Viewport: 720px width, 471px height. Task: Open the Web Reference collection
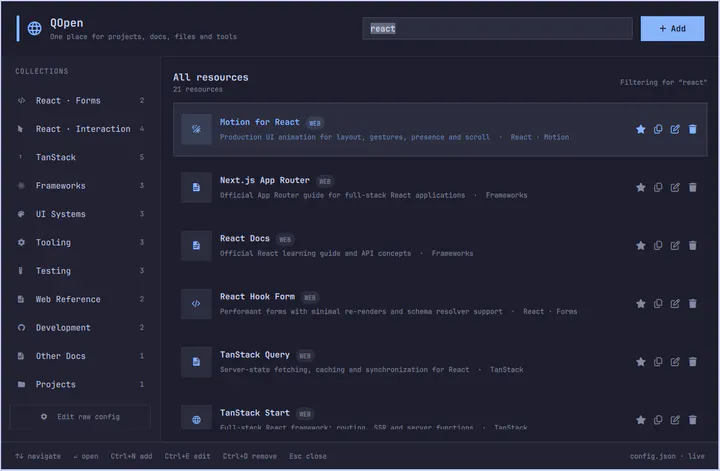[80, 299]
